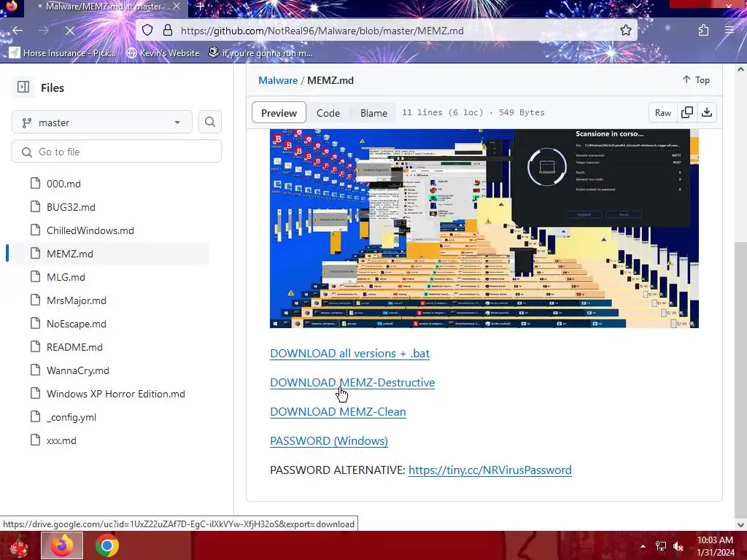Switch to the Code tab
This screenshot has height=560, width=747.
click(x=328, y=113)
